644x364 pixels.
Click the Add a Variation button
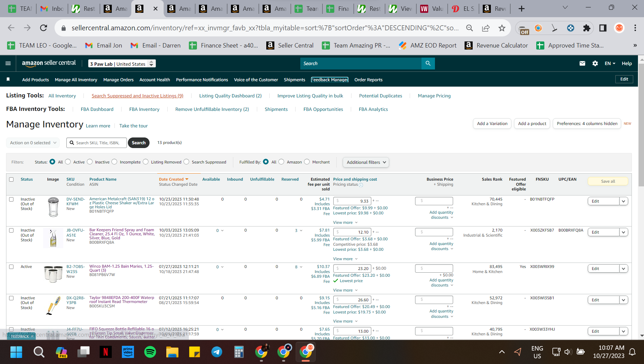tap(492, 124)
